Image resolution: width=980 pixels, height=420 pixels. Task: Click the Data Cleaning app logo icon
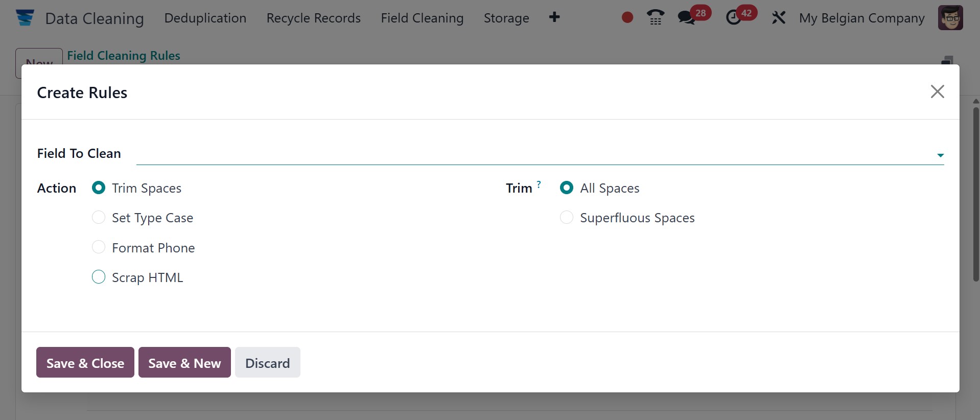point(25,18)
